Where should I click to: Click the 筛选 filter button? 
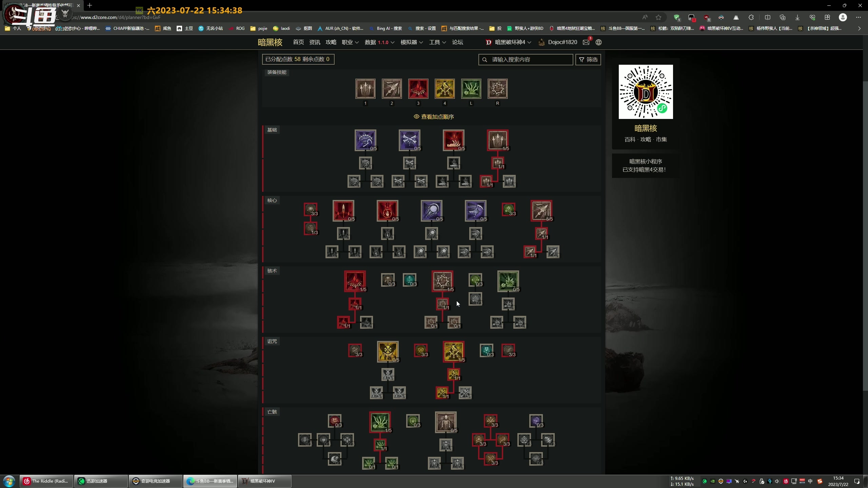pos(588,59)
